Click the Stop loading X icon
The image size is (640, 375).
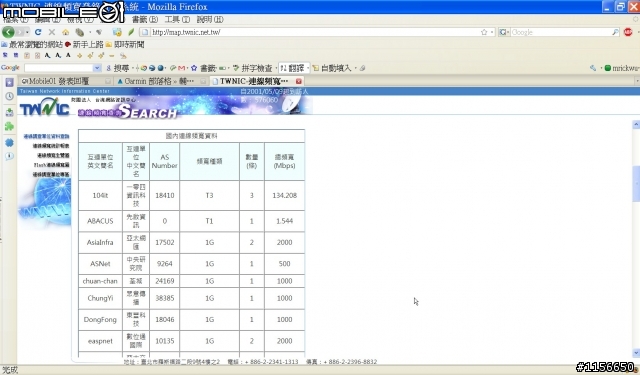pyautogui.click(x=52, y=32)
